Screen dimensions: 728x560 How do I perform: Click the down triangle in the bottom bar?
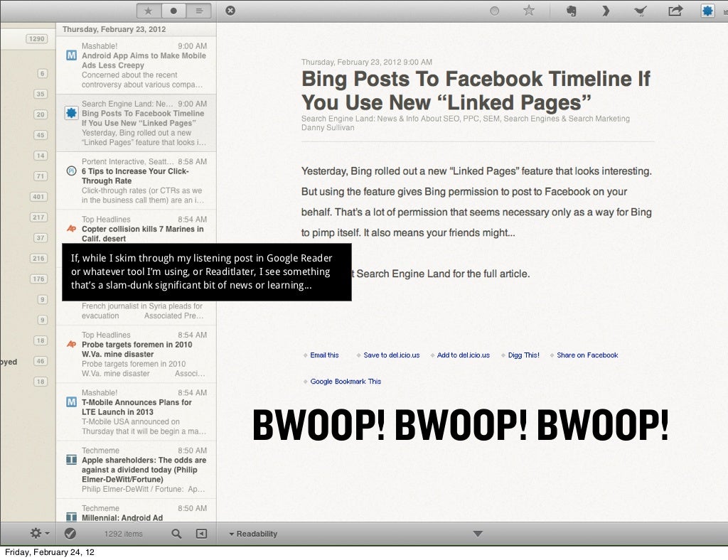(x=478, y=534)
